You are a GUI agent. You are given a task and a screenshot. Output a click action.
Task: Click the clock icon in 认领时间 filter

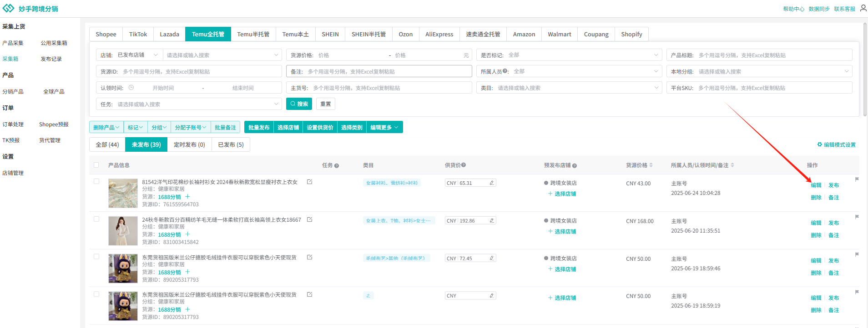tap(131, 88)
